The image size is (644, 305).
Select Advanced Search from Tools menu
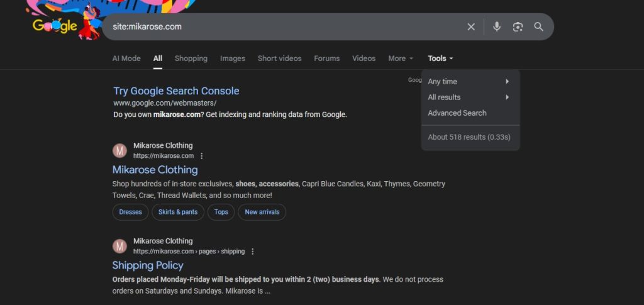[x=457, y=113]
